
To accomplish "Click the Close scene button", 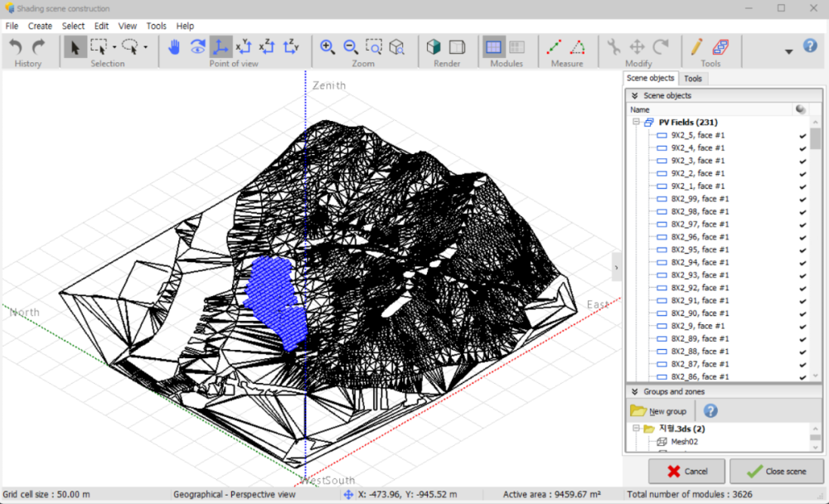I will [776, 471].
